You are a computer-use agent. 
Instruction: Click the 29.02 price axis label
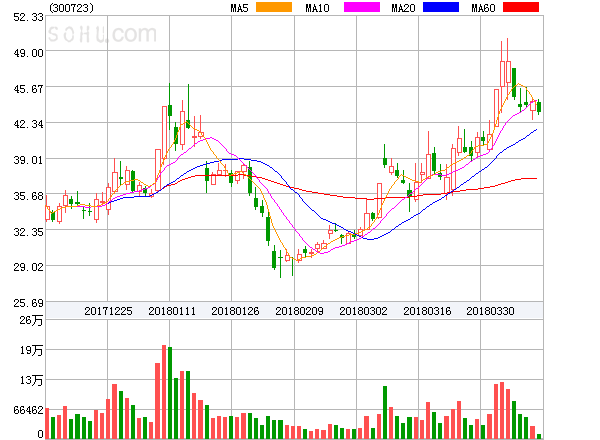pos(28,267)
